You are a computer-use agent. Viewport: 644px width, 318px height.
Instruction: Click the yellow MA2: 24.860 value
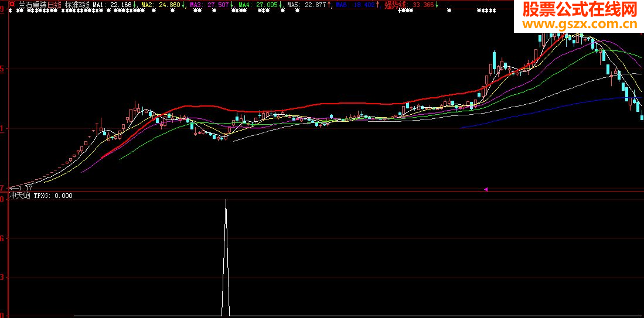pyautogui.click(x=160, y=5)
